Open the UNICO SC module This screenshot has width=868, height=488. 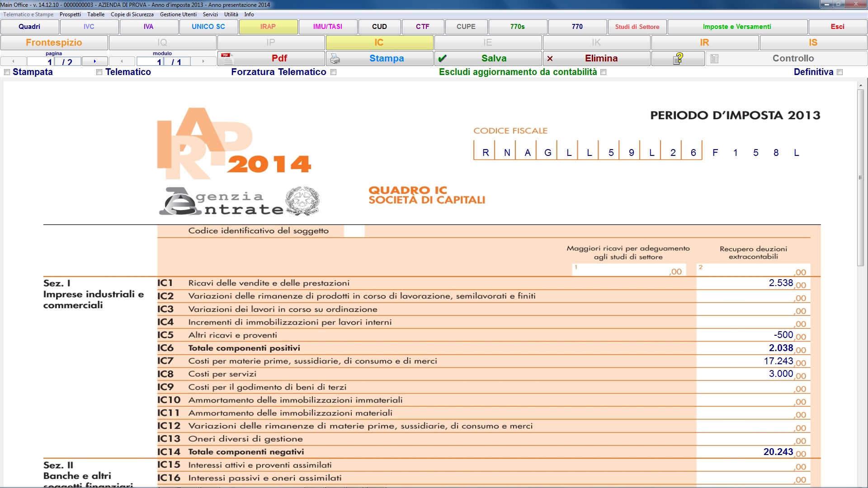pos(208,27)
